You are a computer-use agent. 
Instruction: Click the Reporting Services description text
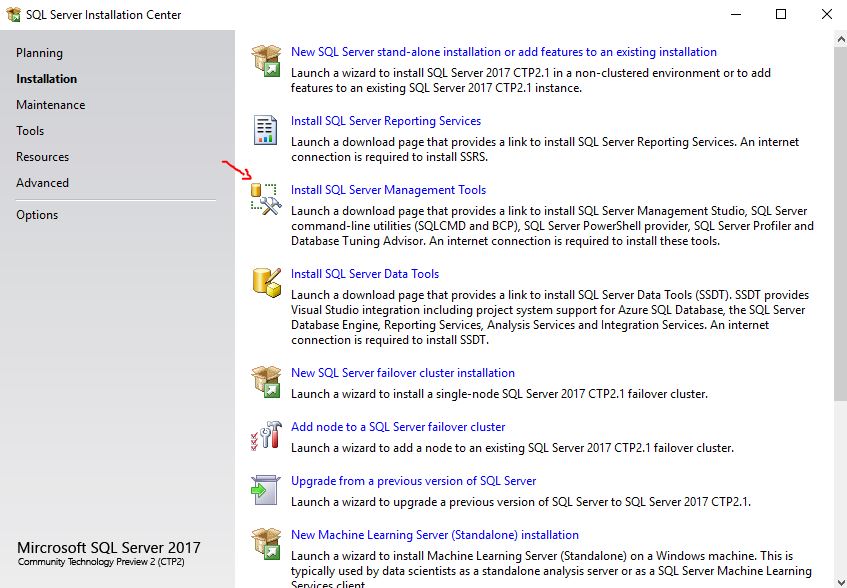545,150
